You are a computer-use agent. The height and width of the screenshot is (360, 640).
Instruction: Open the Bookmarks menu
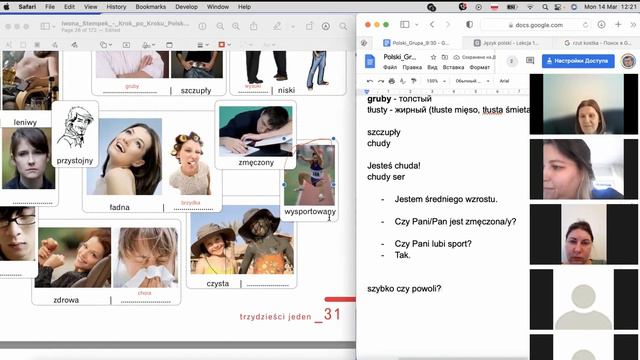pyautogui.click(x=151, y=7)
